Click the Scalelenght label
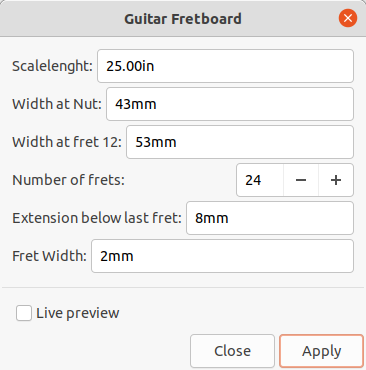Viewport: 366px width, 370px height. pos(52,66)
